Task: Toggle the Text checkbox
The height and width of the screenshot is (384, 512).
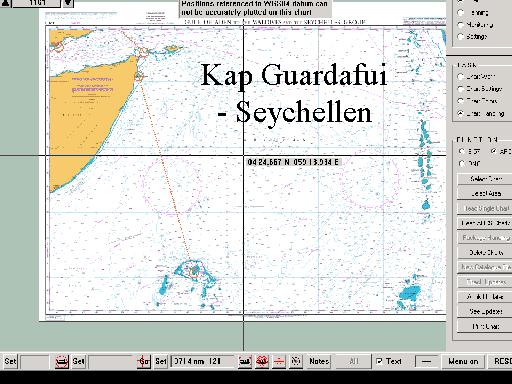Action: click(379, 361)
